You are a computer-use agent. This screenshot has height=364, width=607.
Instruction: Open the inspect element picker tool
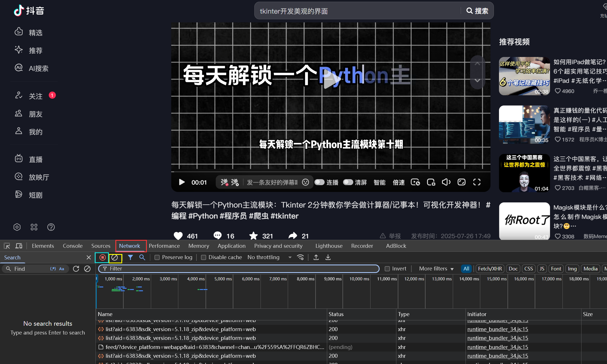tap(7, 246)
